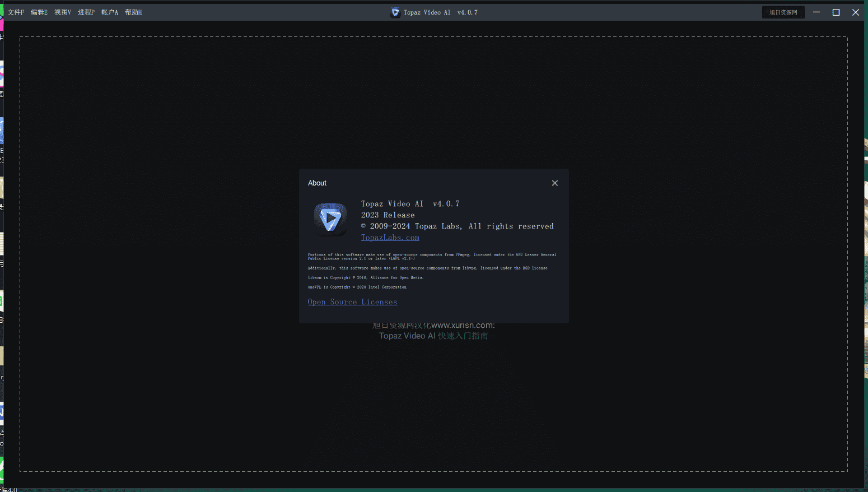Visit the TopazLabs.com link
This screenshot has width=868, height=492.
[x=390, y=238]
